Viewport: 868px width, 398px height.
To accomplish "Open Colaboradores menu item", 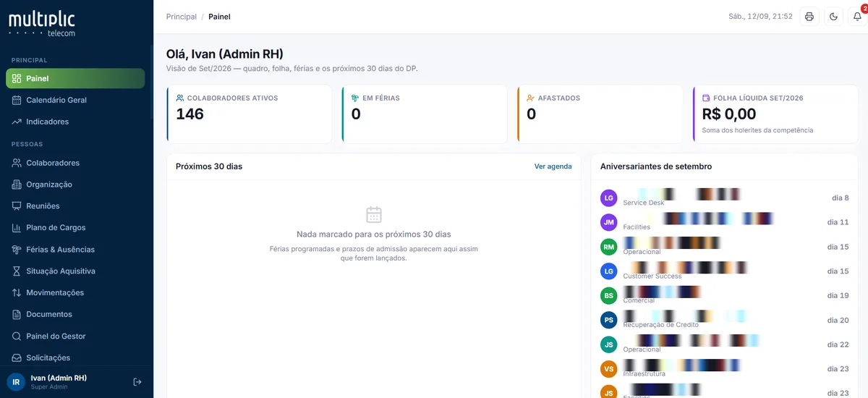I will click(75, 163).
